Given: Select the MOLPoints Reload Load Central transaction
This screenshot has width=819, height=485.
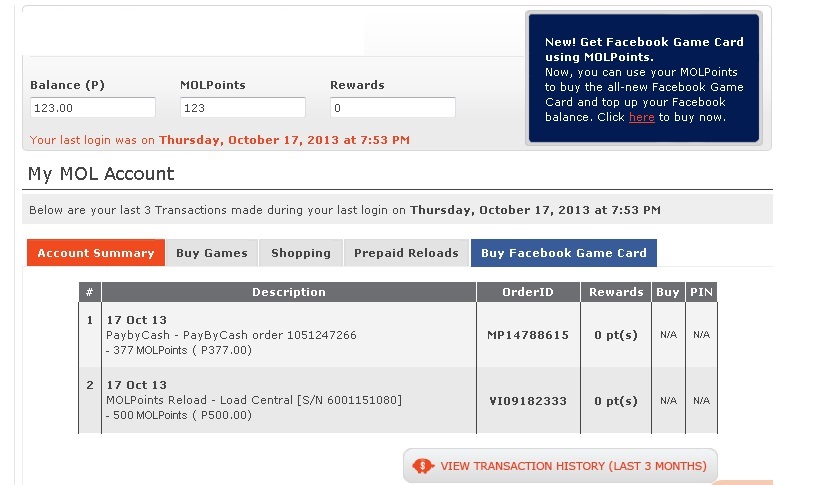Looking at the screenshot, I should pyautogui.click(x=254, y=400).
